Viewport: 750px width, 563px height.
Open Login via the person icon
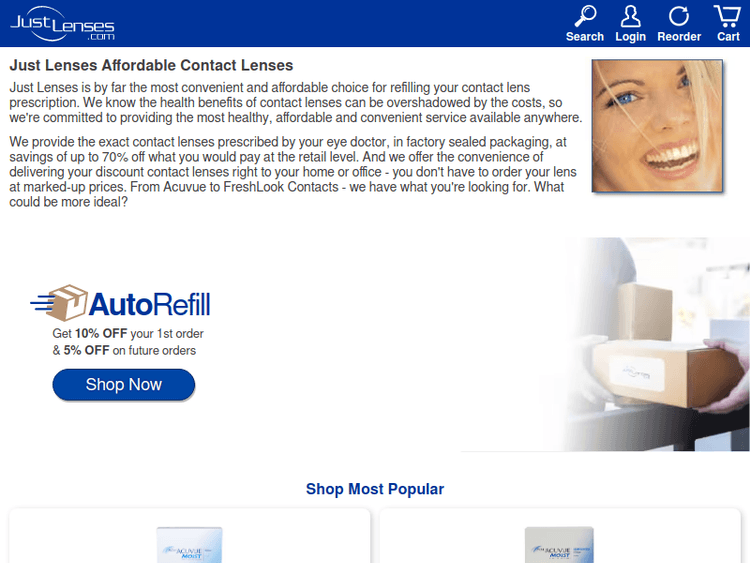point(630,16)
